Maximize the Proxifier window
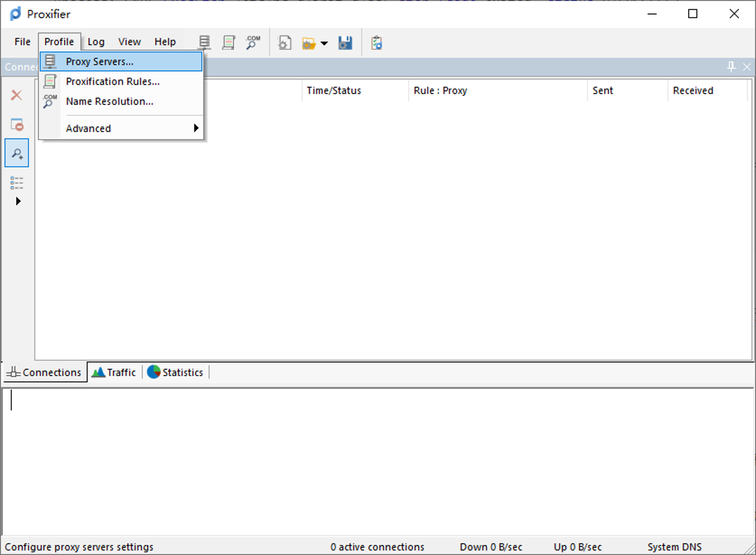Image resolution: width=756 pixels, height=555 pixels. (692, 14)
